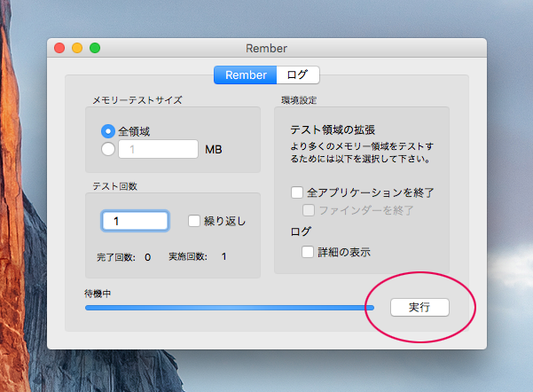Click the テスト領域の拡張 heading
Viewport: 533px width, 392px height.
tap(333, 129)
